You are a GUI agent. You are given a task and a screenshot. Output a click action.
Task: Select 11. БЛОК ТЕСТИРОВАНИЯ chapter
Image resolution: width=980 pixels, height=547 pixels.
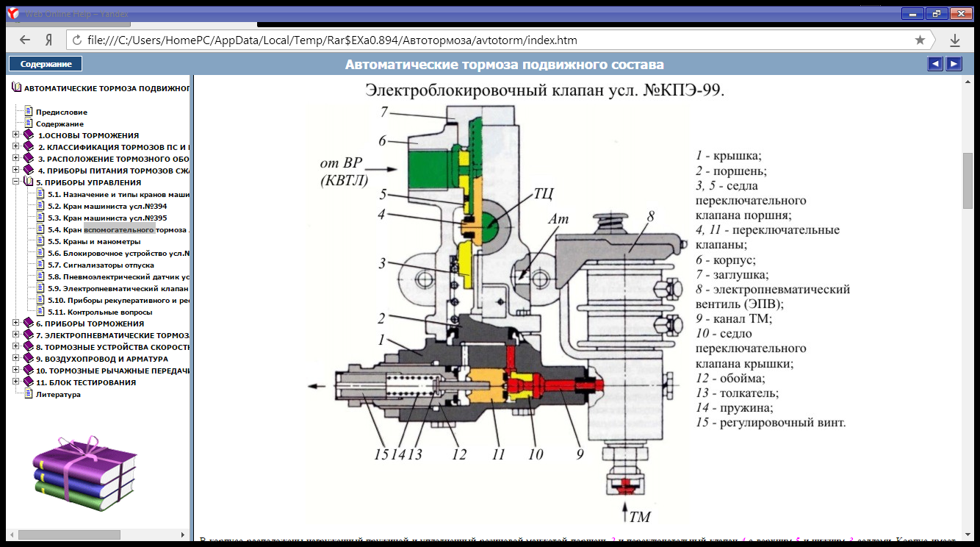pos(86,382)
